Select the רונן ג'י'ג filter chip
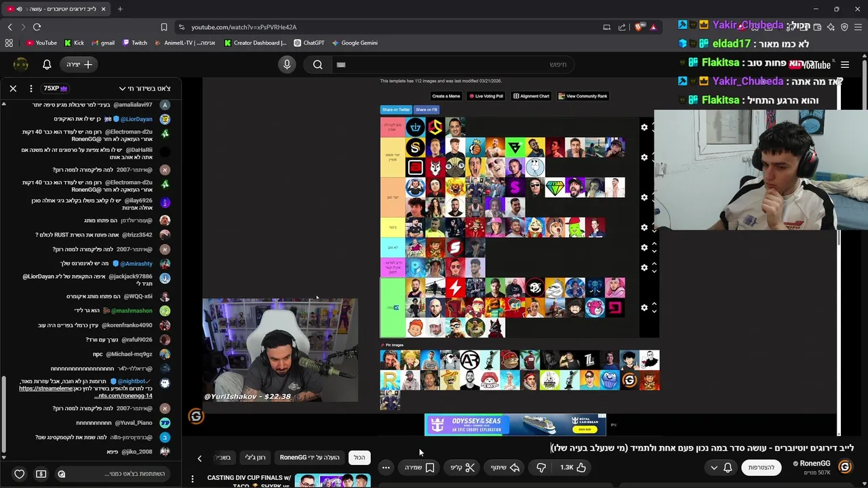868x488 pixels. point(255,457)
